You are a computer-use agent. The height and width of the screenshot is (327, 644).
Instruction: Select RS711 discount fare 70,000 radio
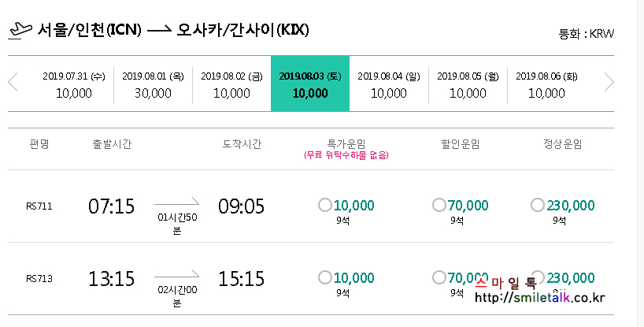pos(439,206)
